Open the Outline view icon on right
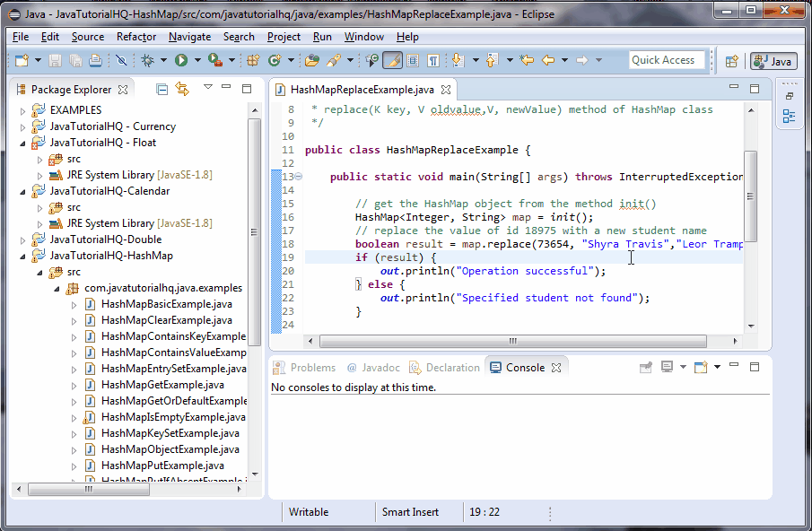Image resolution: width=812 pixels, height=531 pixels. [789, 116]
